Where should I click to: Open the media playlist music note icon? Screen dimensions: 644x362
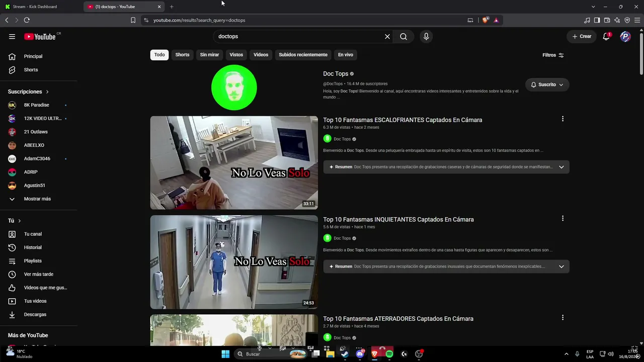(587, 20)
